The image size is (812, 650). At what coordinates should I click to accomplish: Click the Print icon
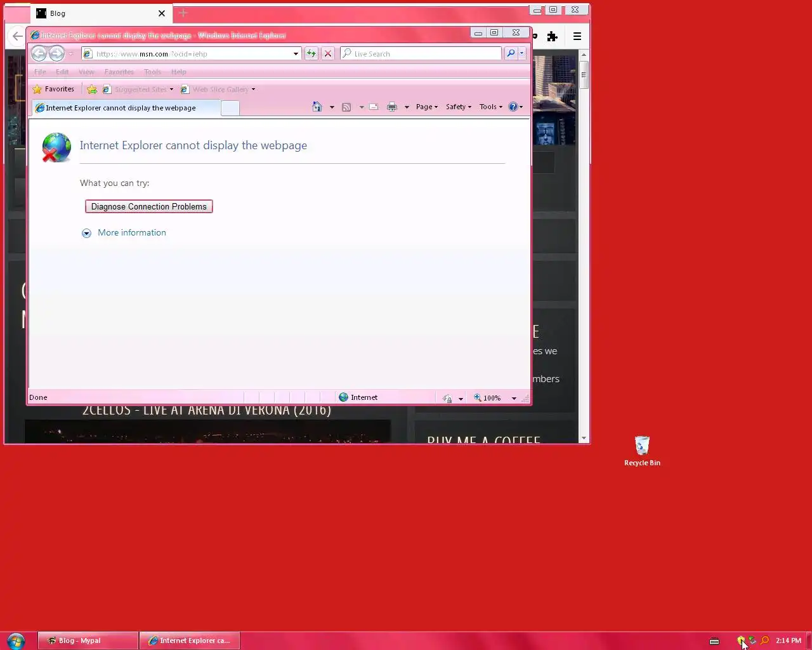[392, 107]
